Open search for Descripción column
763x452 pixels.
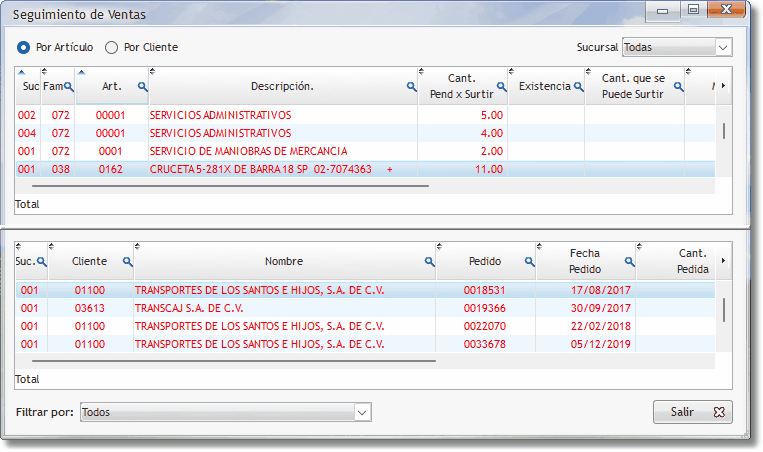pyautogui.click(x=412, y=87)
